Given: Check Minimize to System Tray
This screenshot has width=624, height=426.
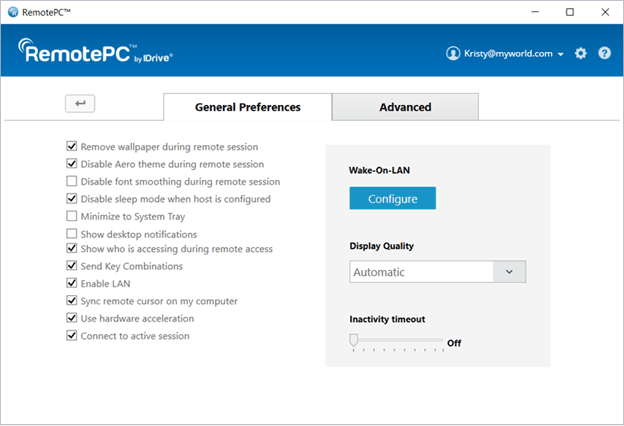Looking at the screenshot, I should 72,216.
